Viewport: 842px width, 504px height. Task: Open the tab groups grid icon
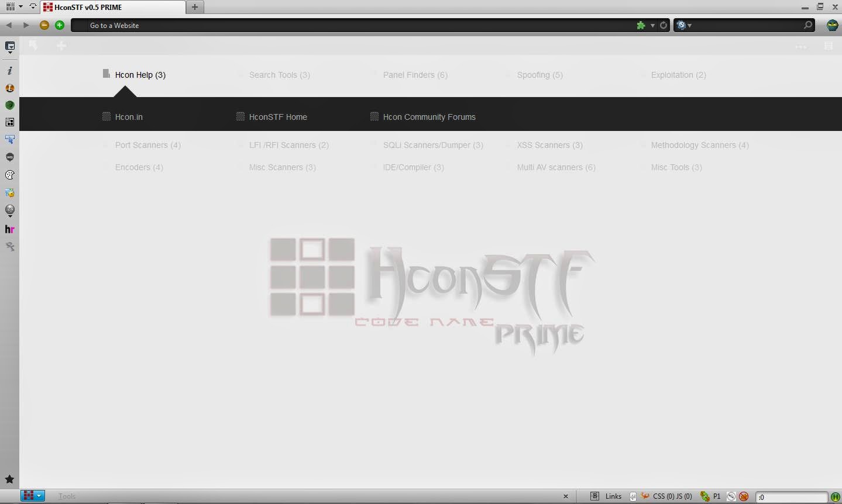pyautogui.click(x=10, y=6)
